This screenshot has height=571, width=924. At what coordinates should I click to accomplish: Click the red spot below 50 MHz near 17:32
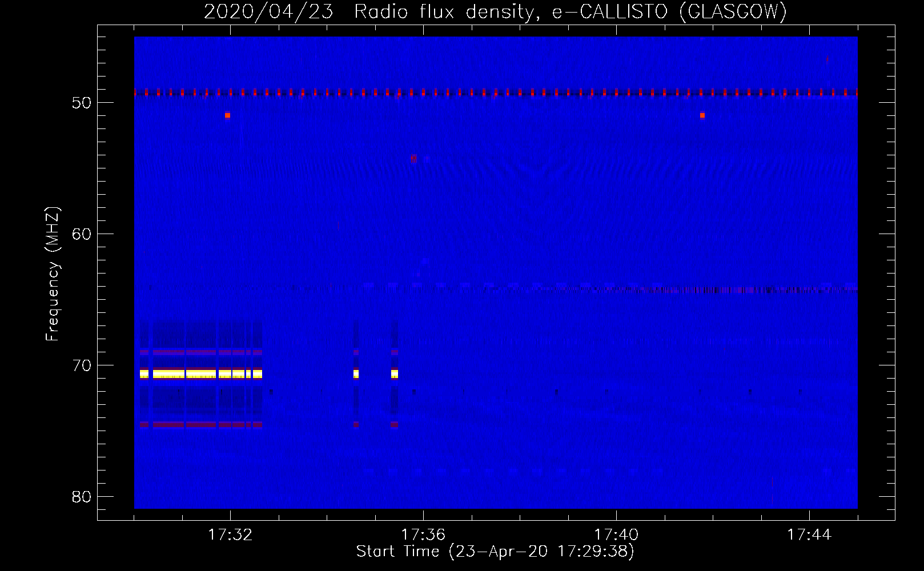coord(227,115)
